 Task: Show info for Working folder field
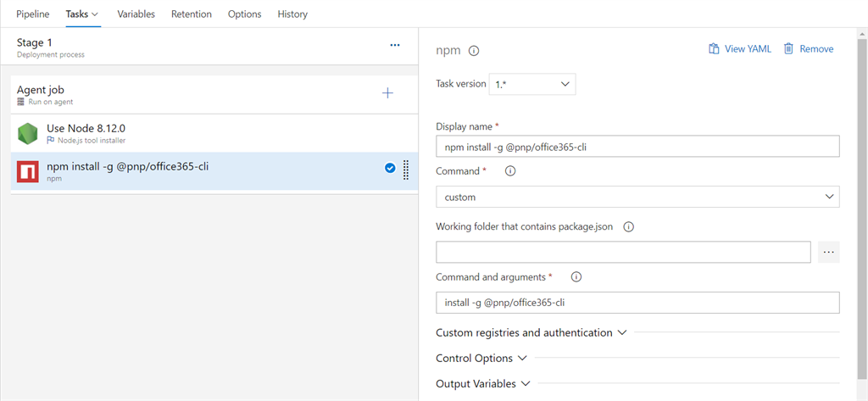pyautogui.click(x=628, y=227)
